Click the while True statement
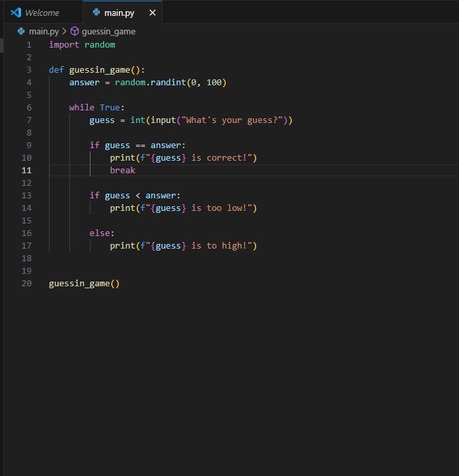The height and width of the screenshot is (476, 459). click(96, 107)
